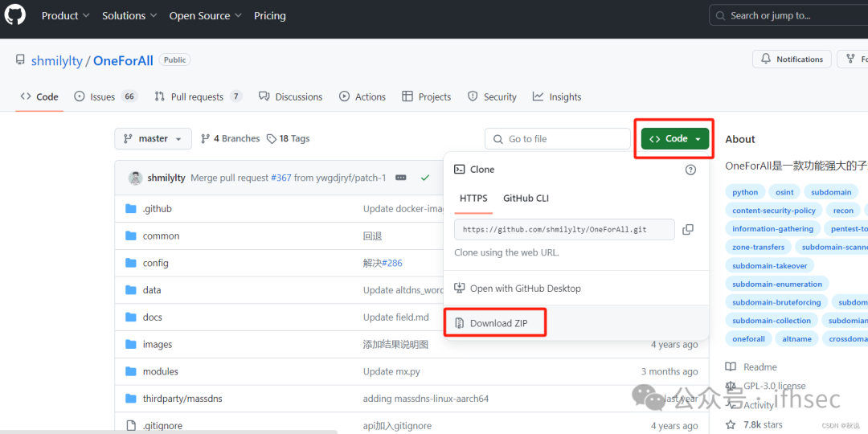Open the Projects tab
The width and height of the screenshot is (868, 434).
pos(426,97)
